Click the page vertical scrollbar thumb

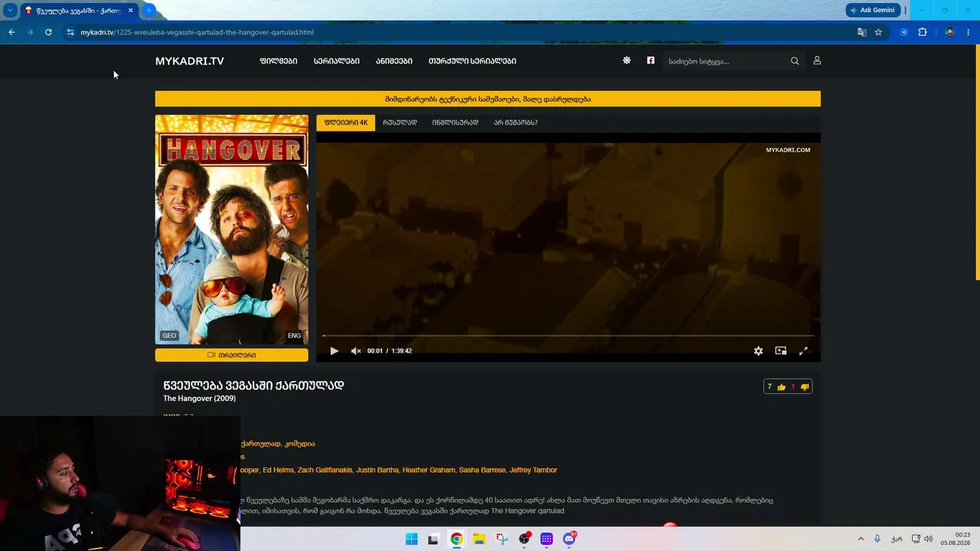click(977, 162)
